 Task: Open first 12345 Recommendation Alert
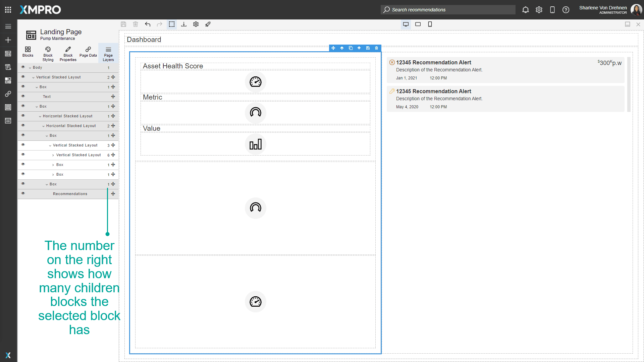433,62
